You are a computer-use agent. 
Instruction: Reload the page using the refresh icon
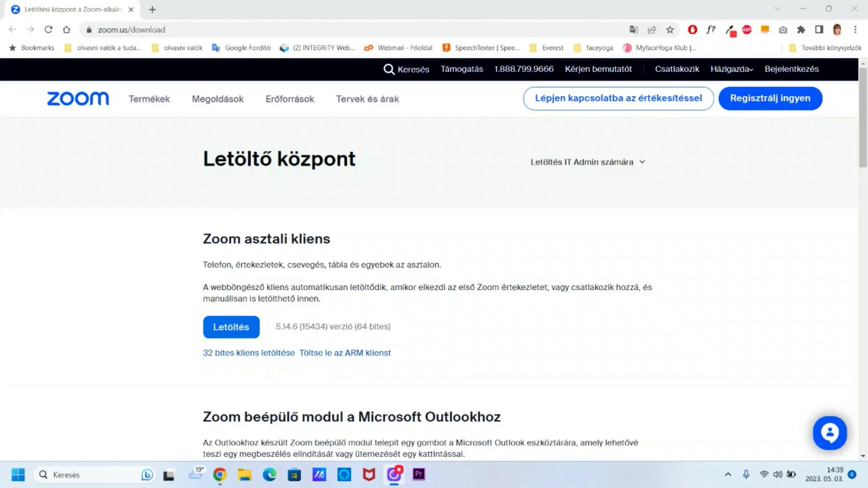click(x=48, y=30)
